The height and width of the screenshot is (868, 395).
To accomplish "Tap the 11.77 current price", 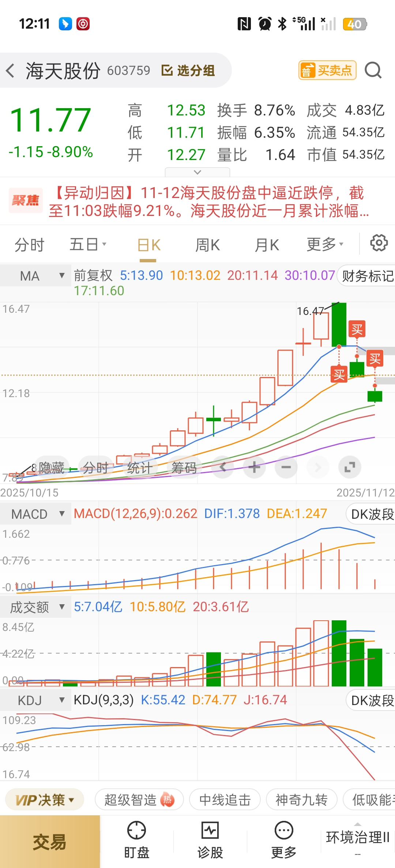I will (x=50, y=120).
